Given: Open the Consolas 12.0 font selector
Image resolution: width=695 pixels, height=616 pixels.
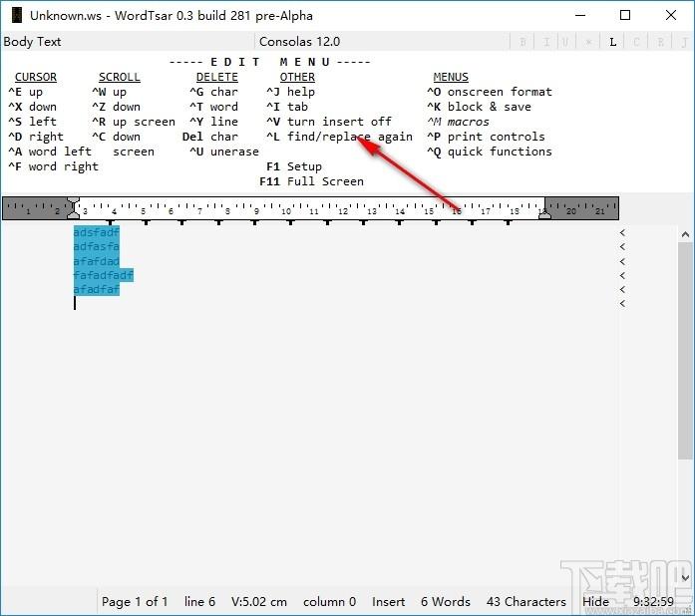Looking at the screenshot, I should pyautogui.click(x=382, y=42).
